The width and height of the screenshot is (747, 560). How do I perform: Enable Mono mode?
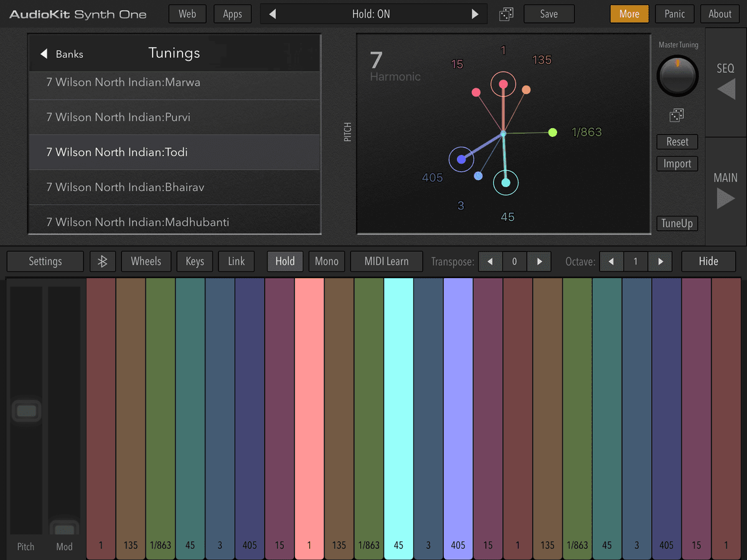point(326,261)
